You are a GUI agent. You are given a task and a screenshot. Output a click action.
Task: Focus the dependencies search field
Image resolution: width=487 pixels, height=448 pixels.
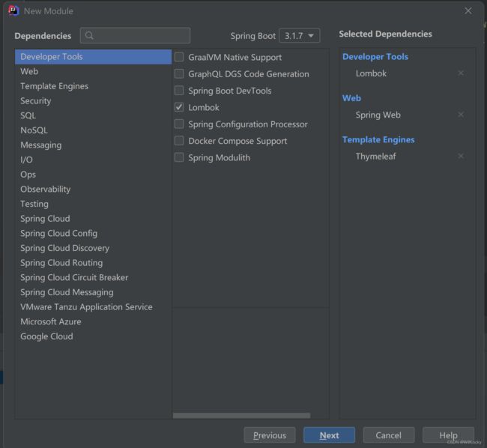click(135, 35)
